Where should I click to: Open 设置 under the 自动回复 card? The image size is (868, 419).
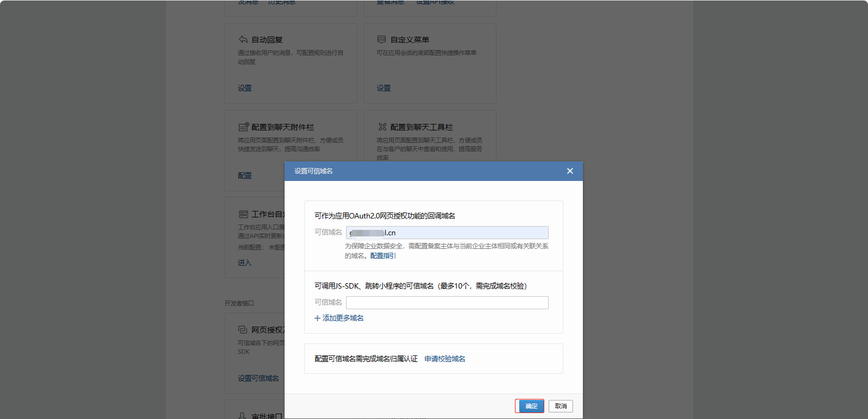(244, 88)
